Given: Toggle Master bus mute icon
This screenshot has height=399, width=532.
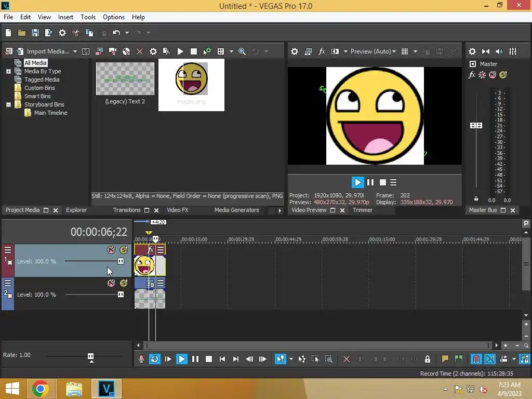Looking at the screenshot, I should (x=493, y=75).
